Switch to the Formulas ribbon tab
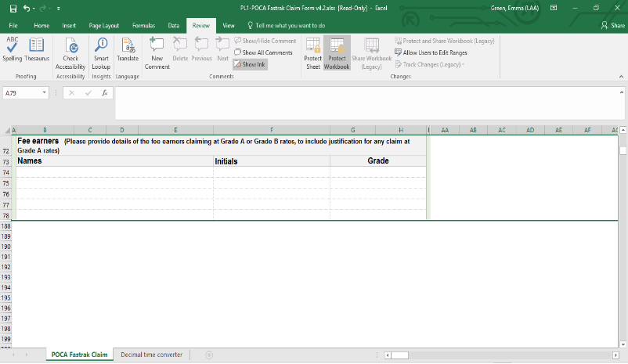This screenshot has width=628, height=364. (x=143, y=26)
